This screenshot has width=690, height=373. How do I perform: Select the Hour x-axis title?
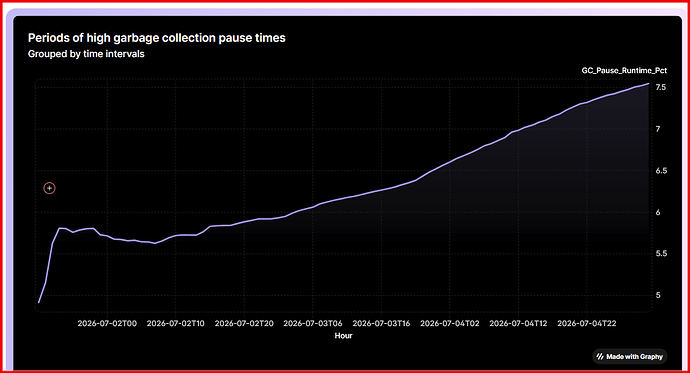(343, 336)
